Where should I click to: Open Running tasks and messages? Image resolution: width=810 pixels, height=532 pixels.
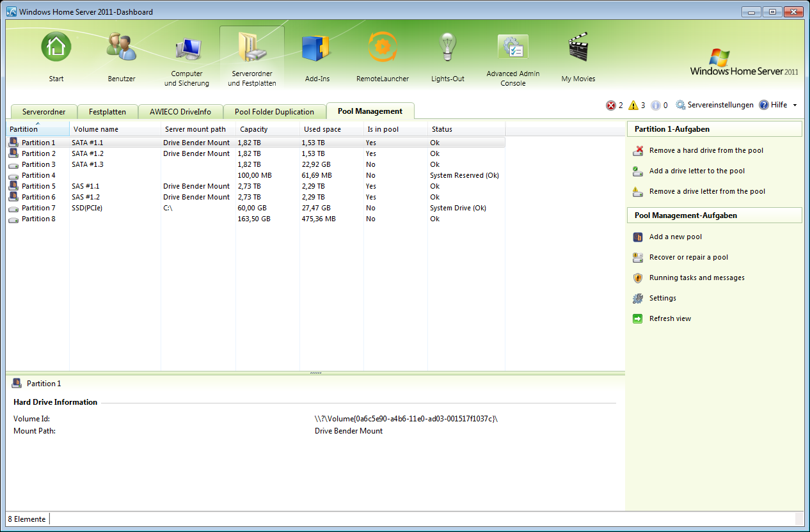pos(697,278)
